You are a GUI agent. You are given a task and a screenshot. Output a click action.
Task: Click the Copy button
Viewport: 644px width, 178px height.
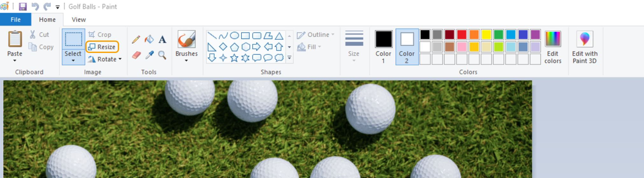(x=41, y=47)
